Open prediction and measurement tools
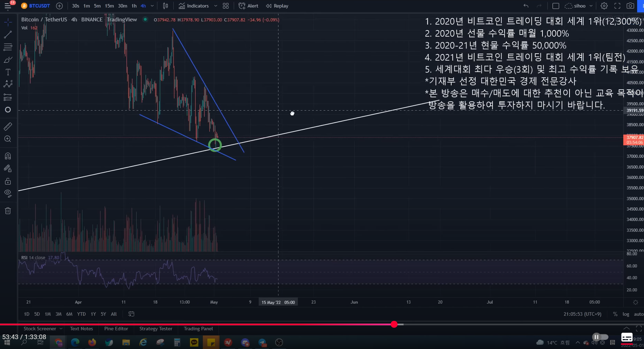Image resolution: width=644 pixels, height=349 pixels. pos(8,97)
